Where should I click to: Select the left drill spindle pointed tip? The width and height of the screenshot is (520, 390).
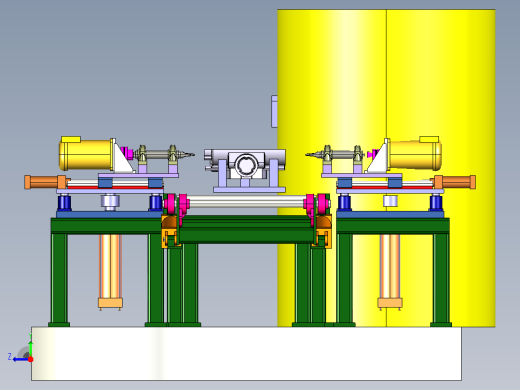click(x=189, y=154)
